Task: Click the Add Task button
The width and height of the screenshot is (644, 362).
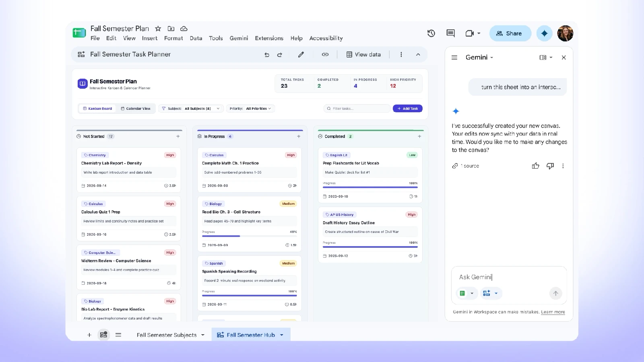Action: [407, 109]
